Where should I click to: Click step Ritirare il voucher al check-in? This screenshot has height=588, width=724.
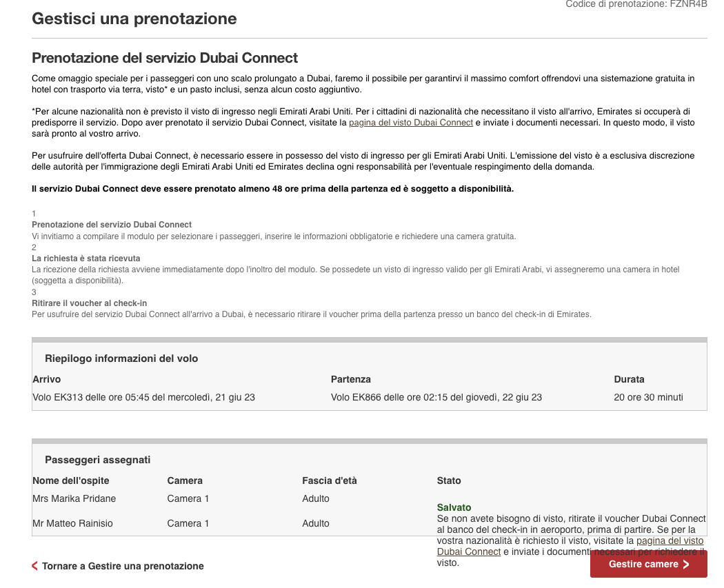click(89, 303)
